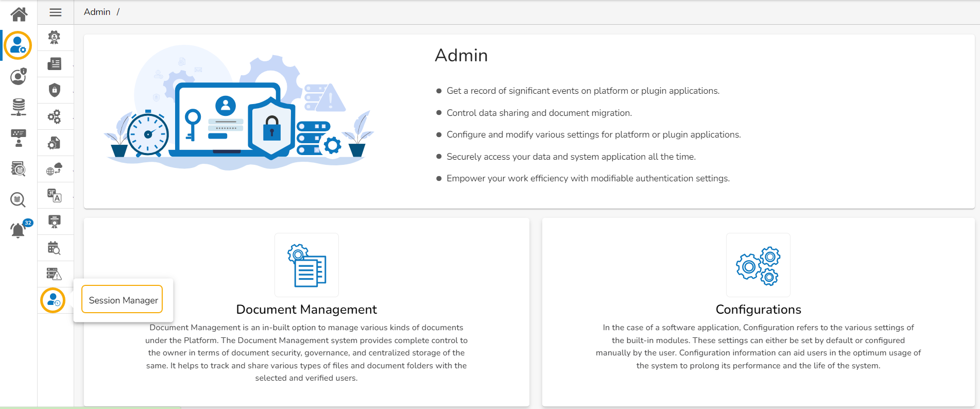The height and width of the screenshot is (409, 980).
Task: Open the Session Manager user-clock icon
Action: coord(53,300)
